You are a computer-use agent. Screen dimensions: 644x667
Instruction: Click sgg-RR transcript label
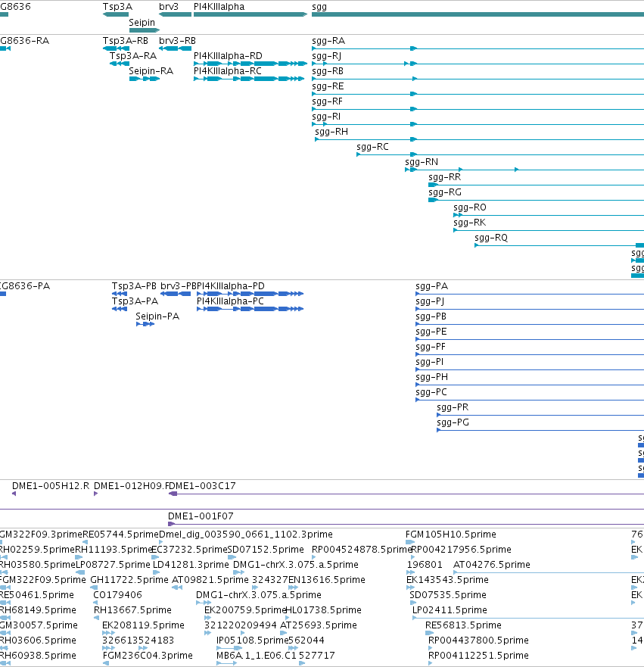445,177
